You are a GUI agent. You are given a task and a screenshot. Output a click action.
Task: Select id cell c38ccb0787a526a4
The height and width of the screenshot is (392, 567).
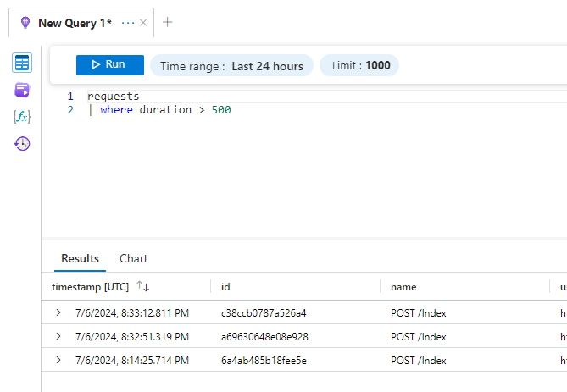pos(264,313)
